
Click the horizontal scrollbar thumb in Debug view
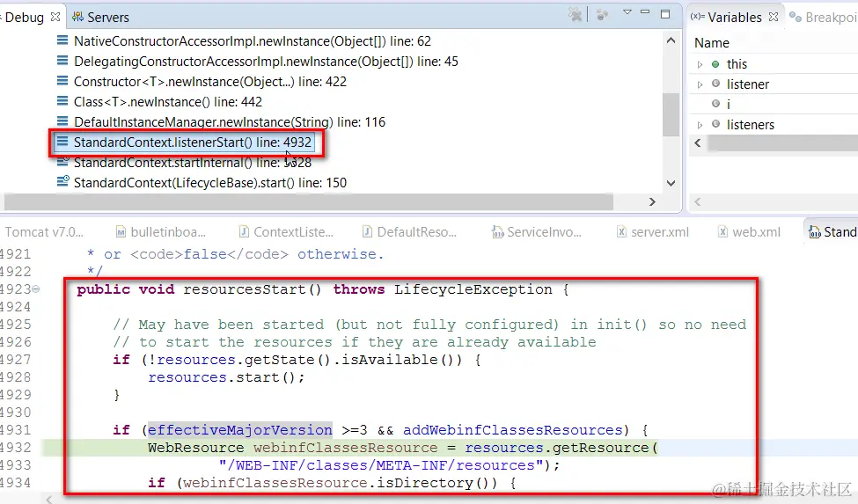(x=309, y=201)
